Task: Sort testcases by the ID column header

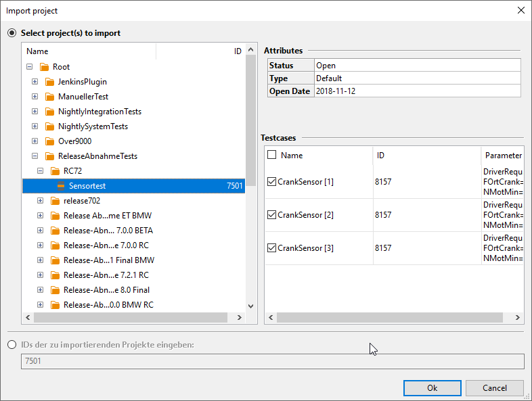Action: [x=427, y=156]
